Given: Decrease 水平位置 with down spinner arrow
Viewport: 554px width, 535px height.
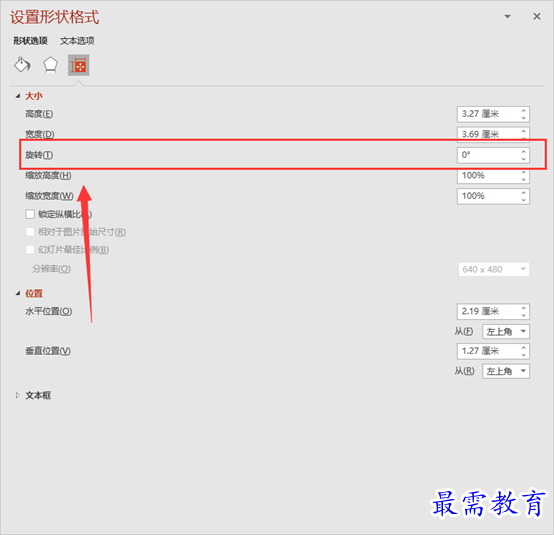Looking at the screenshot, I should point(524,315).
